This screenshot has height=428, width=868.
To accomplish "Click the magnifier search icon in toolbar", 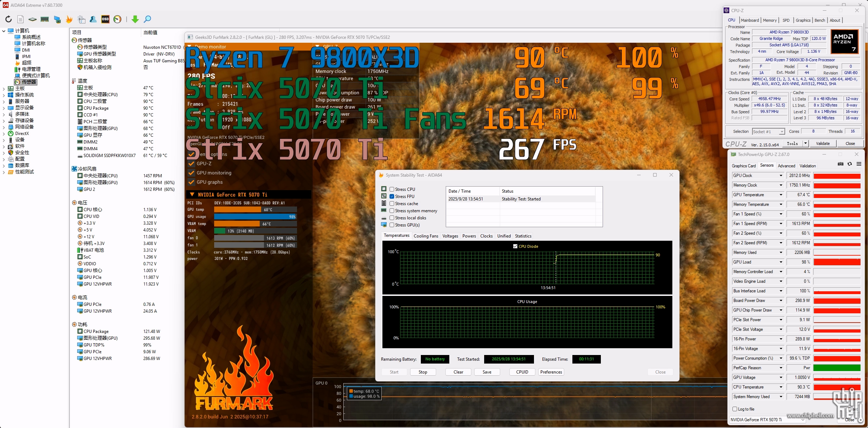I will pyautogui.click(x=147, y=19).
